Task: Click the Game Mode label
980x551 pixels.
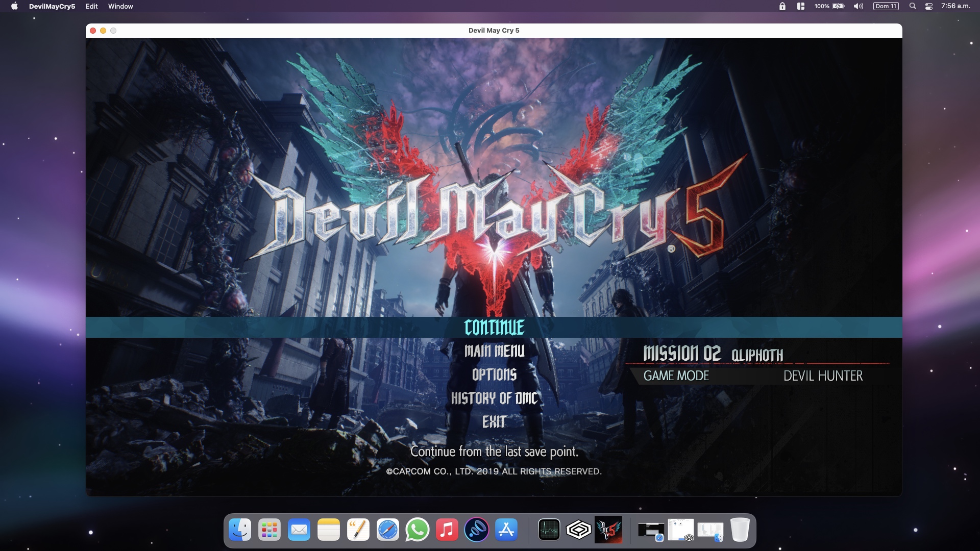Action: click(676, 376)
